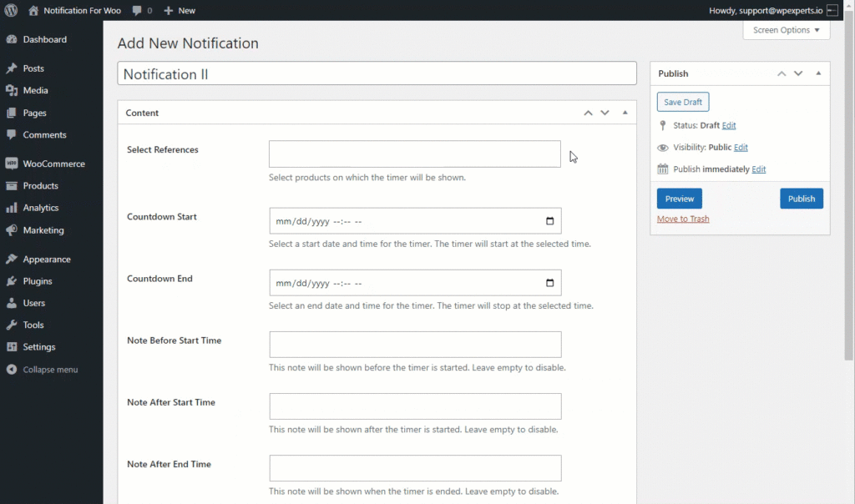Image resolution: width=855 pixels, height=504 pixels.
Task: Click the home icon beside Notification For Woo
Action: point(33,10)
